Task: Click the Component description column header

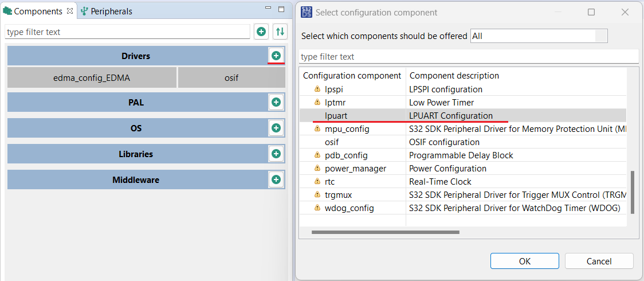Action: pos(516,76)
